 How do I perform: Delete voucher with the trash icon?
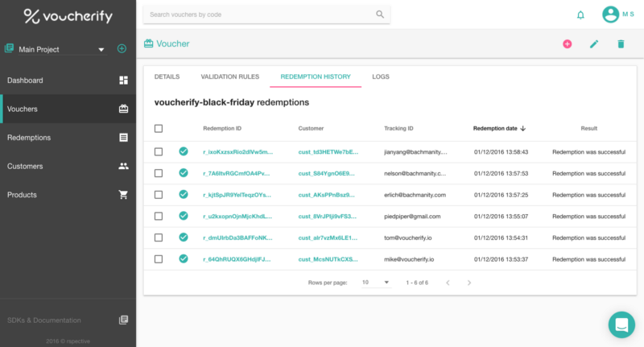click(621, 44)
